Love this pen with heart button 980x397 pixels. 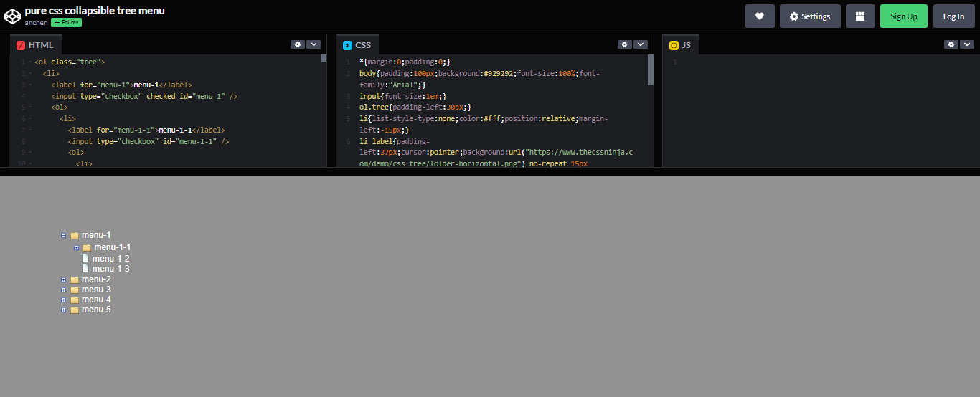(760, 16)
